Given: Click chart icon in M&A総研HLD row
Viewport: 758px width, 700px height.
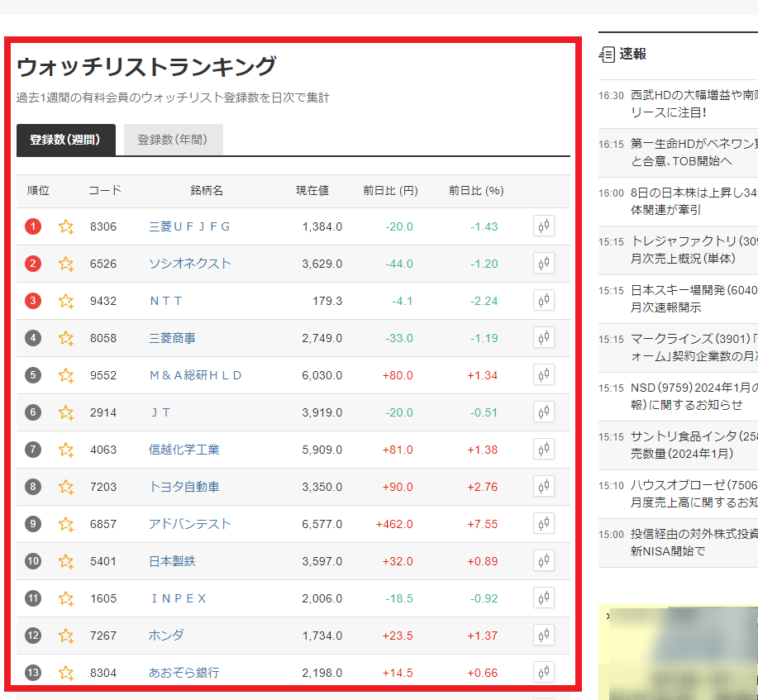Looking at the screenshot, I should pos(544,374).
